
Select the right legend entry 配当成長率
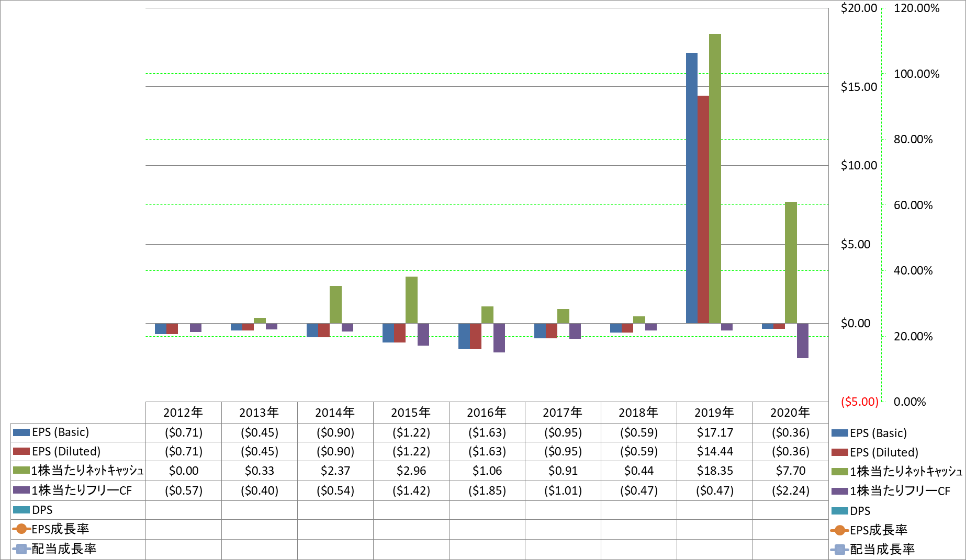(873, 550)
